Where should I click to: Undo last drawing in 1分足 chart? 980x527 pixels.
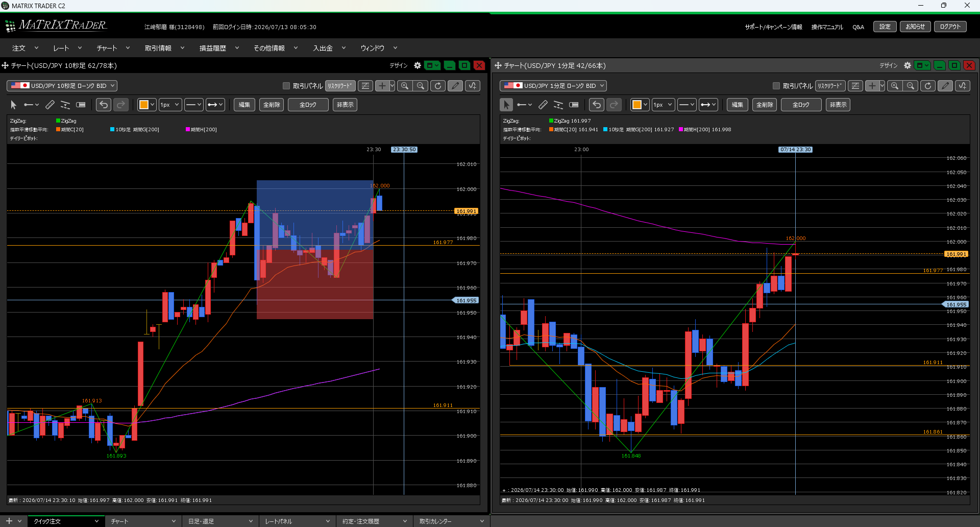pyautogui.click(x=597, y=105)
